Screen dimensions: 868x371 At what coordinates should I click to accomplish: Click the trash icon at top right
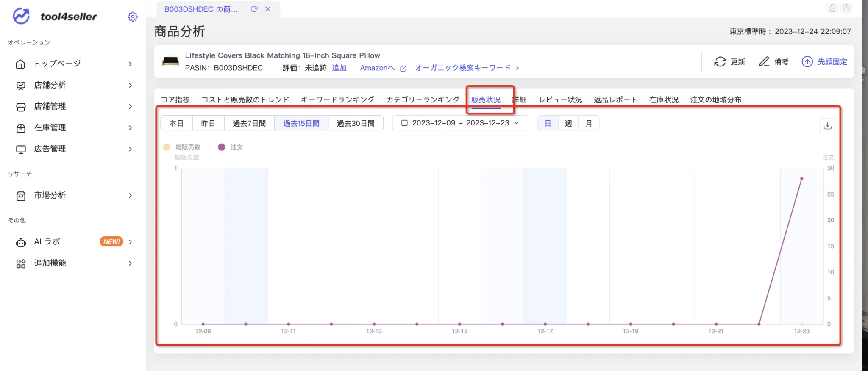coord(832,8)
